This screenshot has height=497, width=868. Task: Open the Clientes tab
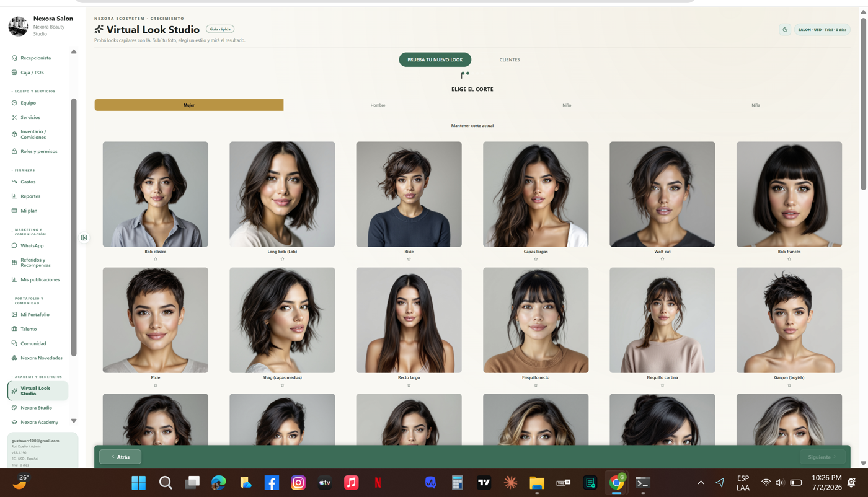click(x=510, y=59)
